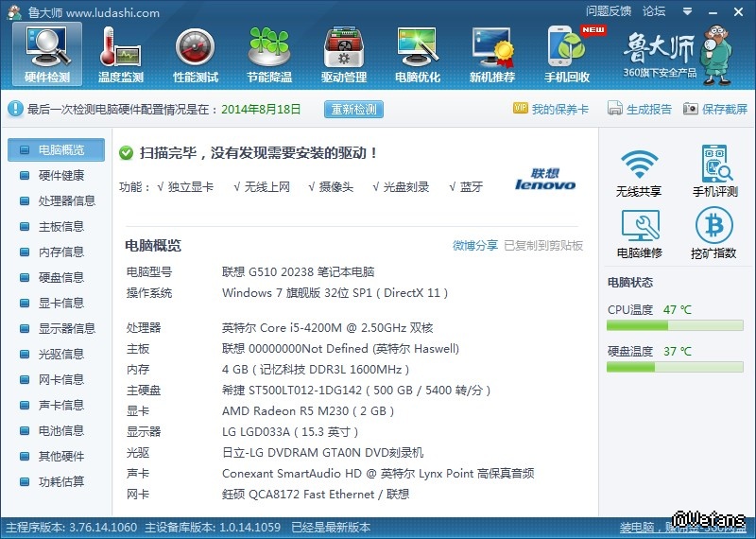This screenshot has width=756, height=539.
Task: Click the Windows 7 旗舰版 operating system text
Action: coord(335,293)
